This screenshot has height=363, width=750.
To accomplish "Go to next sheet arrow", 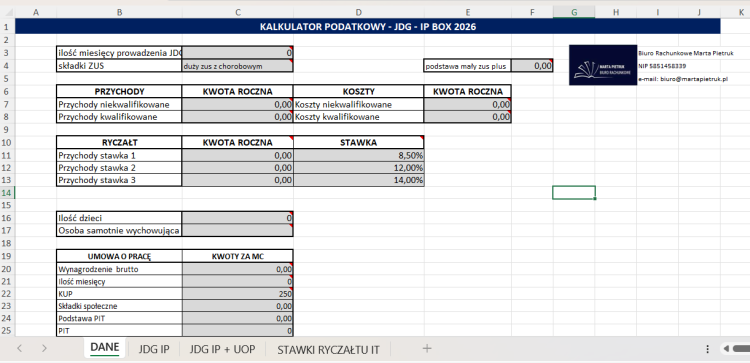I will coord(44,349).
